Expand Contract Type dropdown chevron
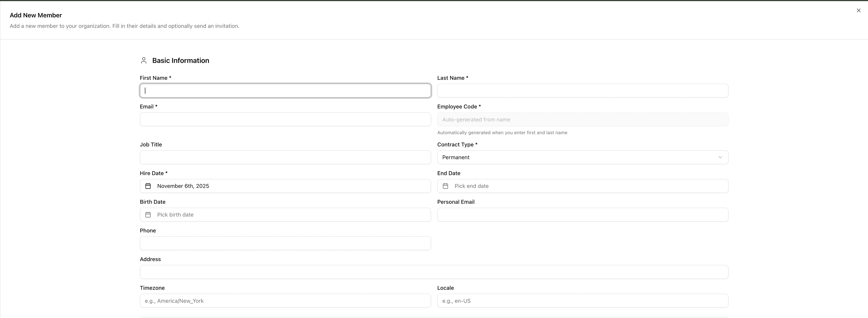The height and width of the screenshot is (318, 868). coord(720,157)
